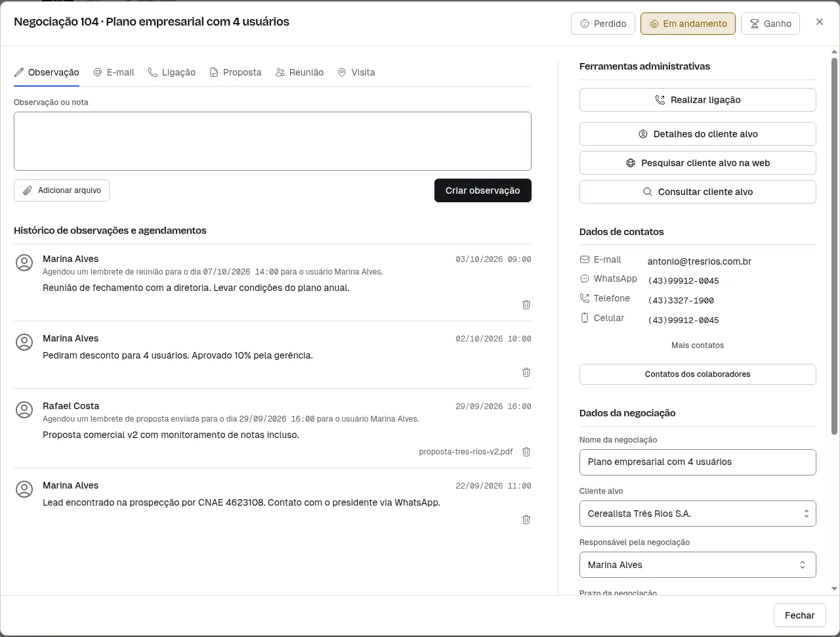Click the Fechar button
Screen dimensions: 840x637
[x=800, y=615]
